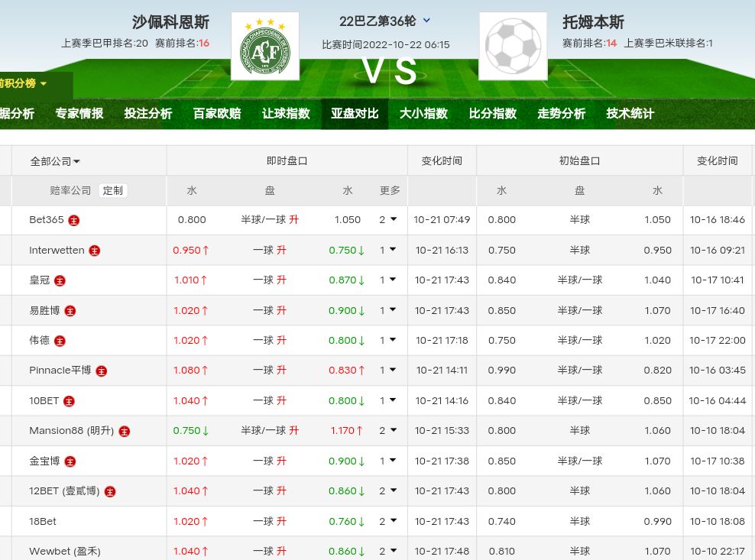Viewport: 755px width, 560px height.
Task: Select the 让球指数 tab
Action: point(286,114)
